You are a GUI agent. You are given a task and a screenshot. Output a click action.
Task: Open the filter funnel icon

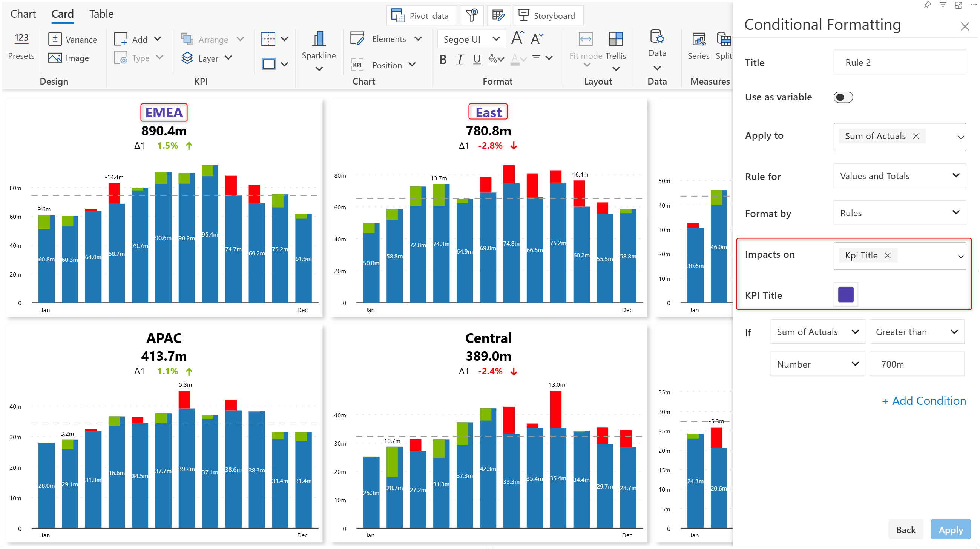point(471,15)
